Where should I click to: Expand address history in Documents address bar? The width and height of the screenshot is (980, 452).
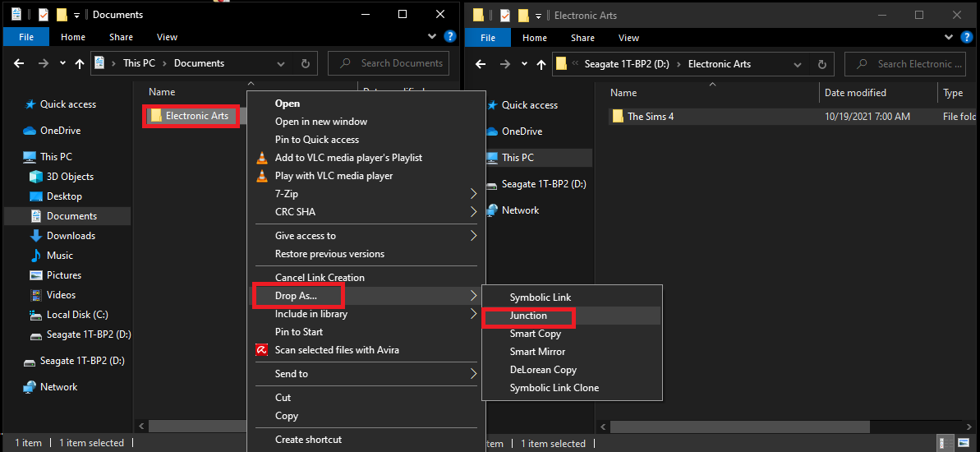pyautogui.click(x=281, y=63)
